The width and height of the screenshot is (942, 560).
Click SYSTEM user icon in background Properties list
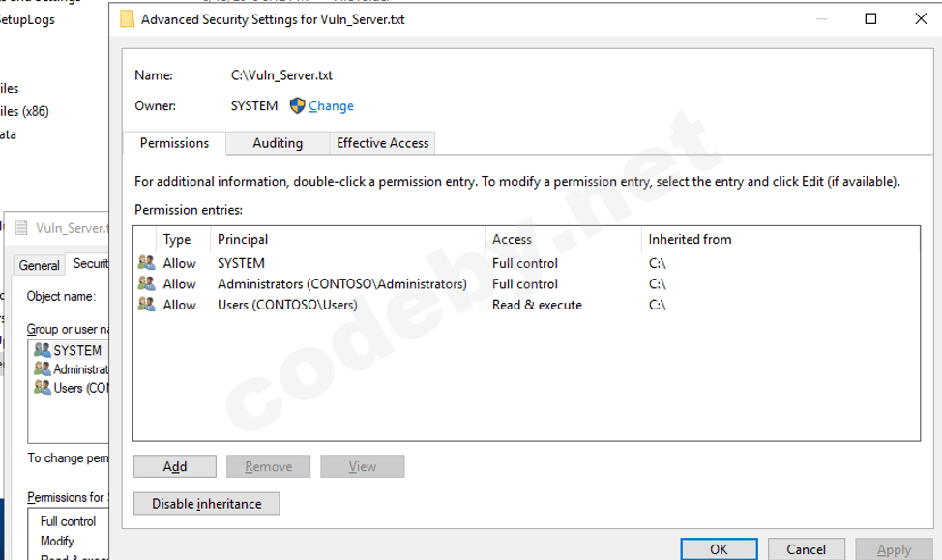pos(42,350)
